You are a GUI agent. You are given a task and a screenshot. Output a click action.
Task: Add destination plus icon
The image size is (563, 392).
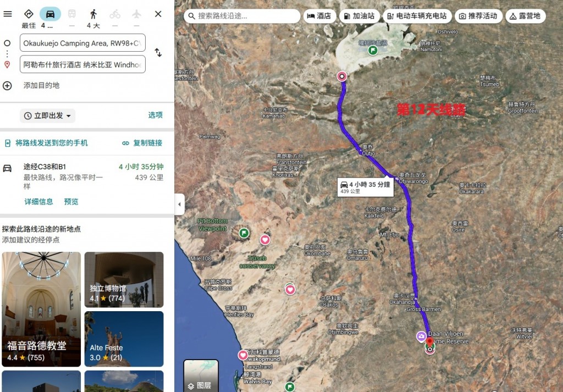(7, 86)
